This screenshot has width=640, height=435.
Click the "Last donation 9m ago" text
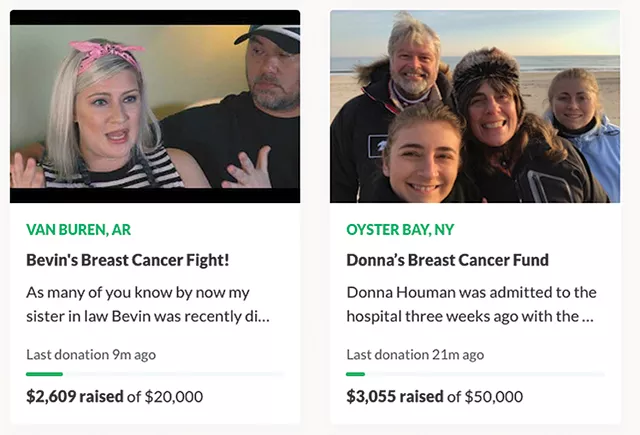91,354
